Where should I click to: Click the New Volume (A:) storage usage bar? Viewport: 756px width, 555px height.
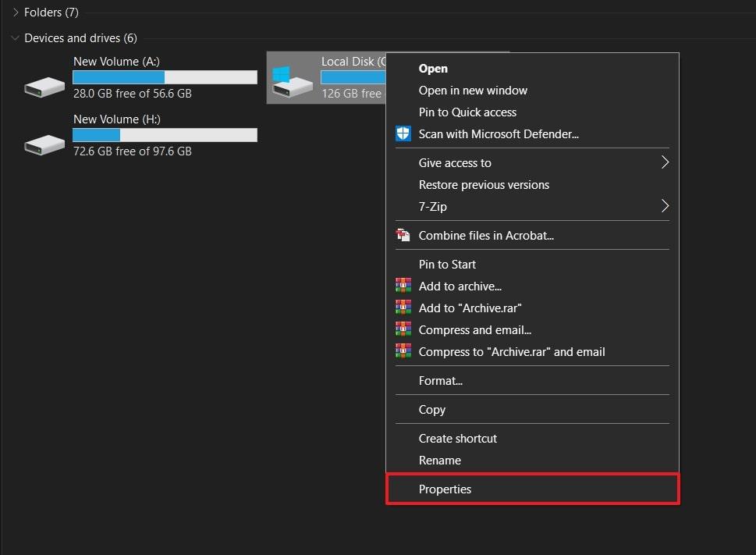pyautogui.click(x=165, y=77)
